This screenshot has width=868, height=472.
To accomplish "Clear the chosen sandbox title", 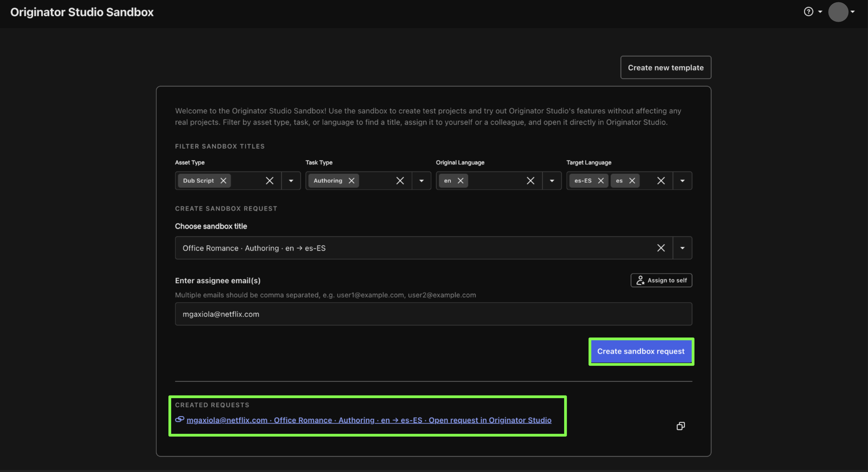I will click(661, 248).
